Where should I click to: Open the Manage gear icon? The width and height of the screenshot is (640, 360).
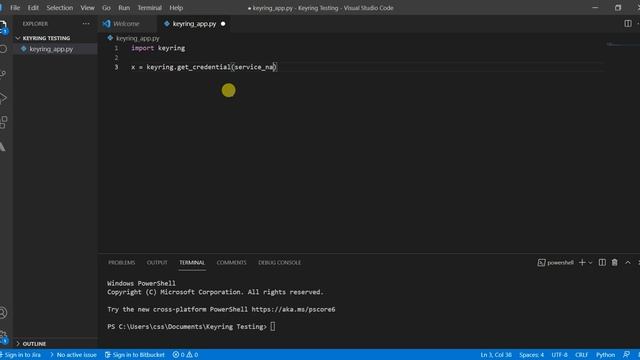point(3,337)
